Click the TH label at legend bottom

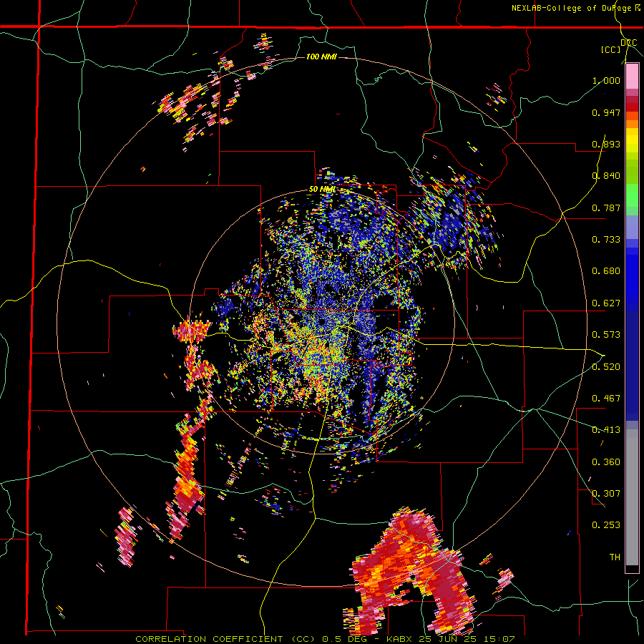coord(615,557)
